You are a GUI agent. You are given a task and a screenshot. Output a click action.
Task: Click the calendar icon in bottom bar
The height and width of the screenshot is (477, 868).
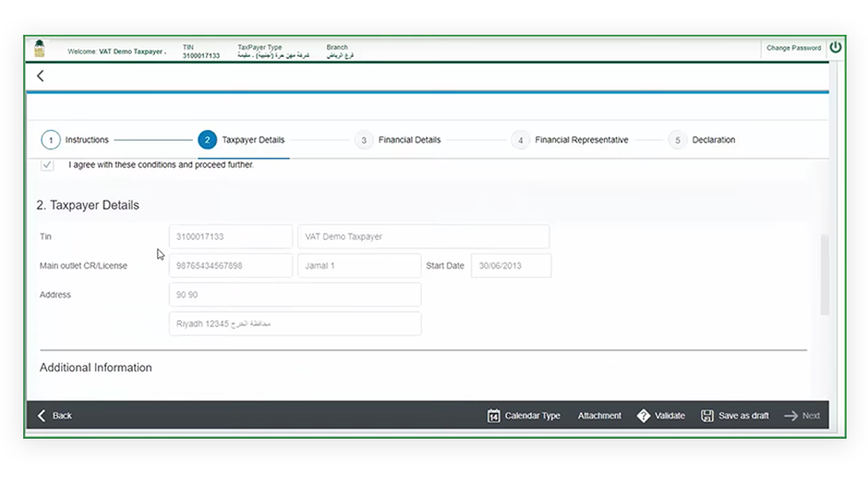pos(493,415)
